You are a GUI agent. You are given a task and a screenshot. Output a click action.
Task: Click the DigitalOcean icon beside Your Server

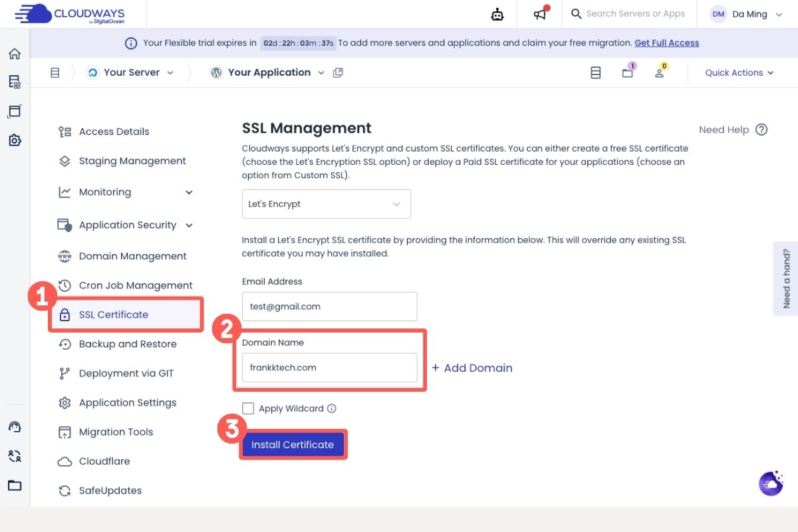click(x=92, y=72)
